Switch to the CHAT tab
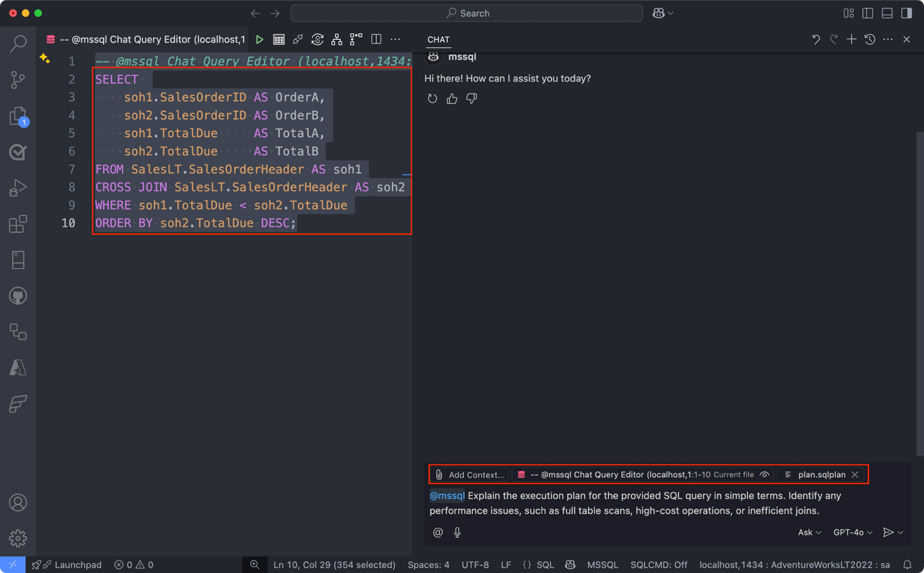This screenshot has width=924, height=573. coord(438,39)
